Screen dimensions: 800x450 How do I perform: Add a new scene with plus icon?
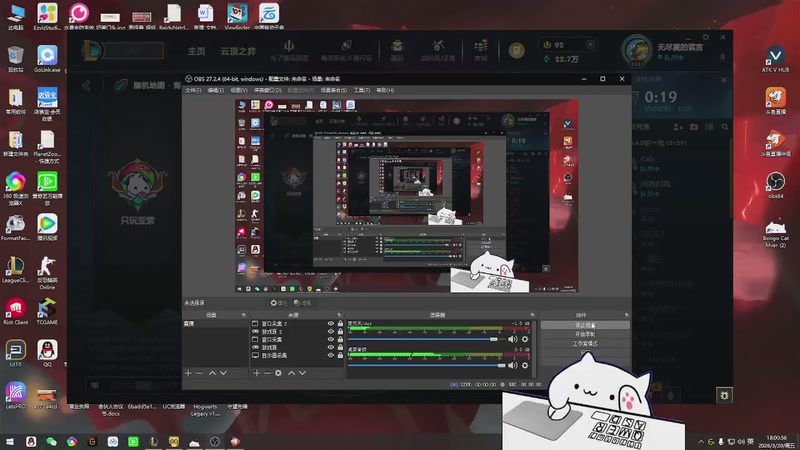coord(188,373)
